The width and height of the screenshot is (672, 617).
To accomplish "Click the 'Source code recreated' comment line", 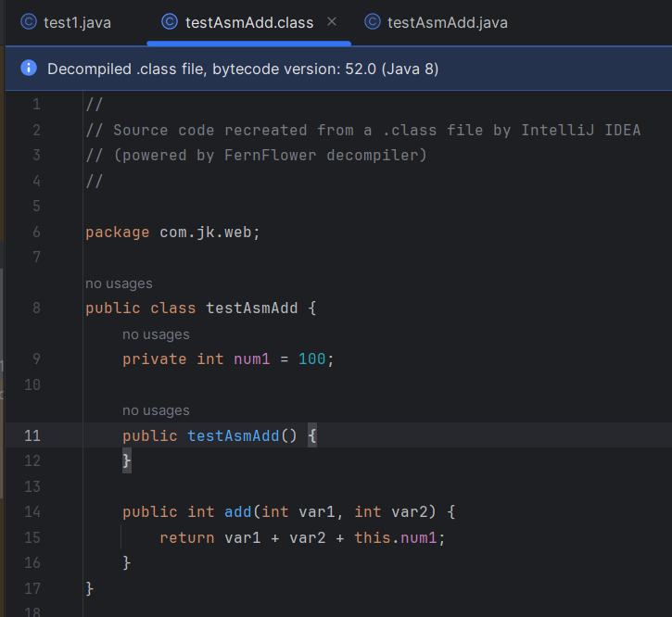I will [x=363, y=131].
